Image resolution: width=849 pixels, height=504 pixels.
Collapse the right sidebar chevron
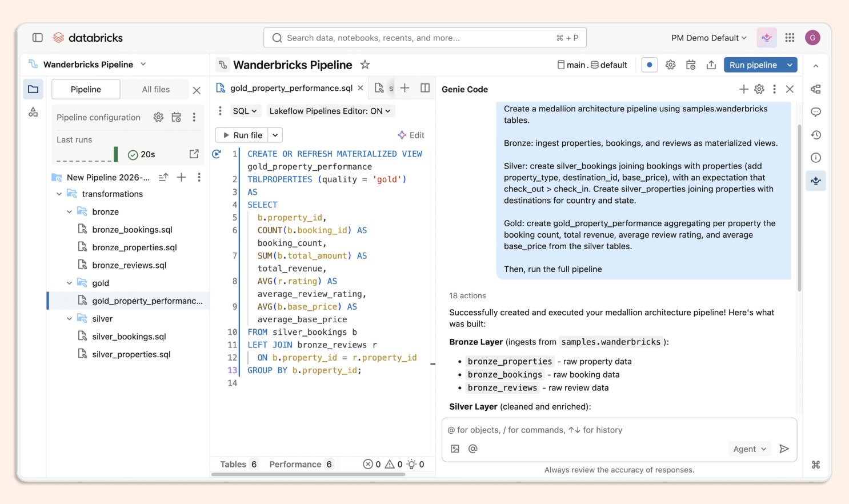[x=816, y=66]
